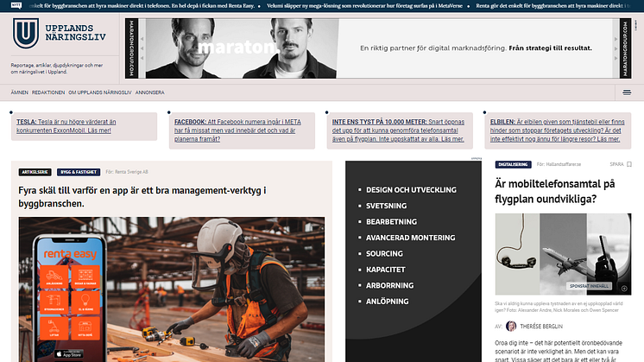Click Therése Berglin's author avatar
The height and width of the screenshot is (362, 644).
coord(511,326)
